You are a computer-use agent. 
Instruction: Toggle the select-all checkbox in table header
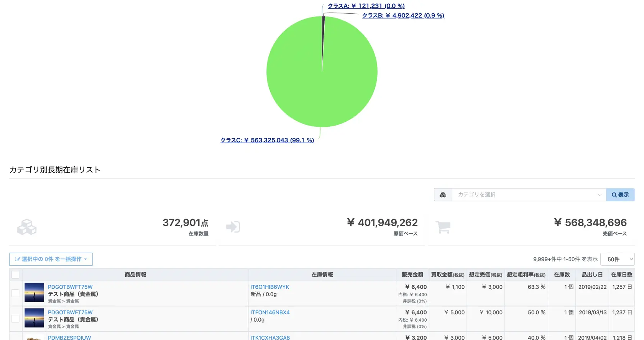(x=15, y=275)
